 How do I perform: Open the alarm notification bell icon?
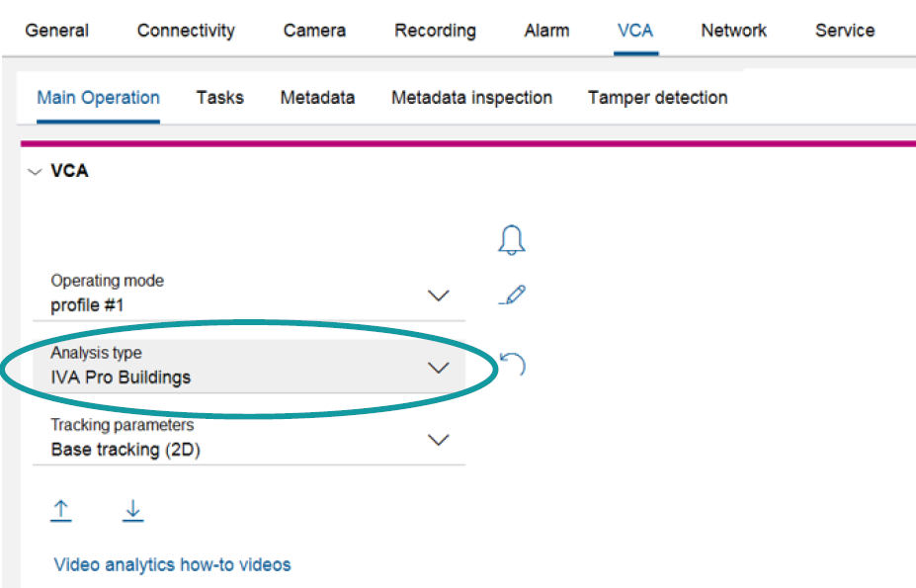(x=511, y=238)
